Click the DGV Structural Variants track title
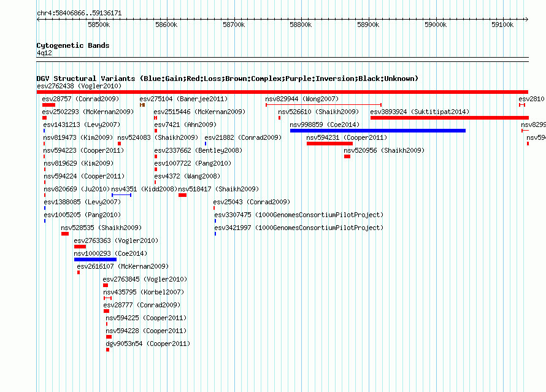This screenshot has width=546, height=392. pyautogui.click(x=228, y=79)
